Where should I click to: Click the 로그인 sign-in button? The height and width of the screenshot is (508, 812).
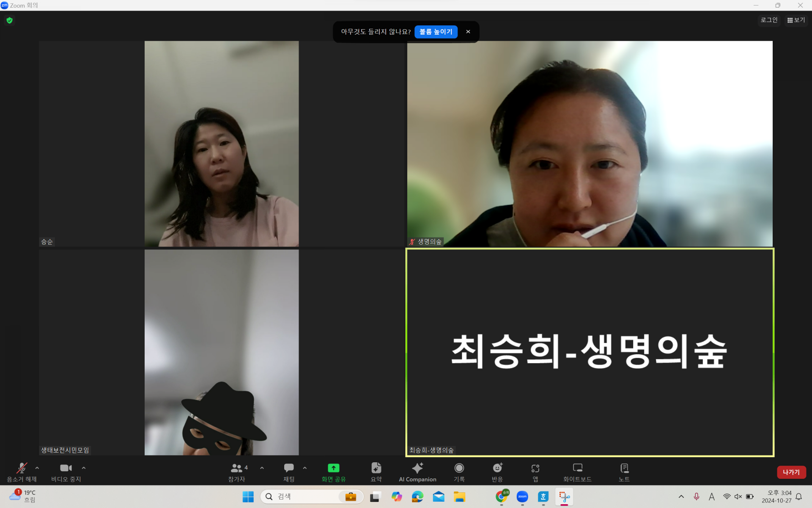pos(769,20)
